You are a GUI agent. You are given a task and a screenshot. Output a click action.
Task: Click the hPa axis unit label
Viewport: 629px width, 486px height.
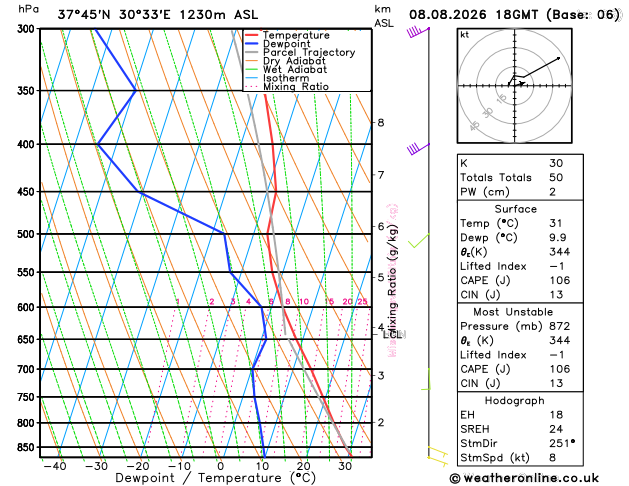(28, 9)
